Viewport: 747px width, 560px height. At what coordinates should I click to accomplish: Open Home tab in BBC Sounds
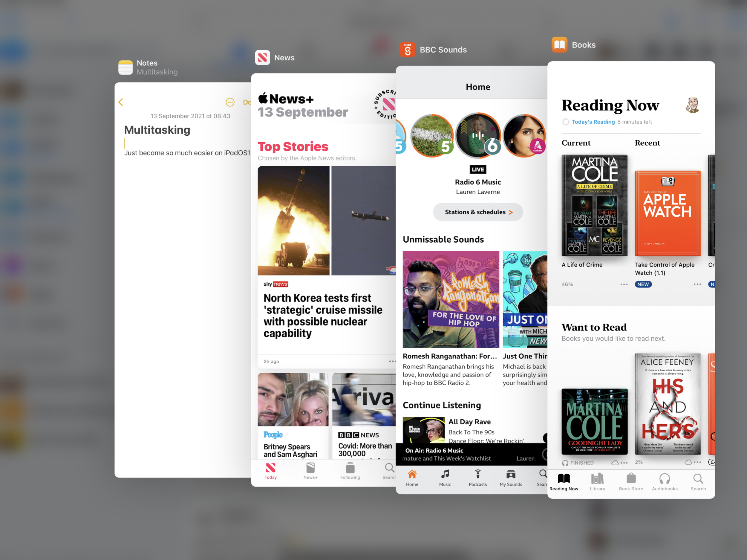[x=412, y=478]
